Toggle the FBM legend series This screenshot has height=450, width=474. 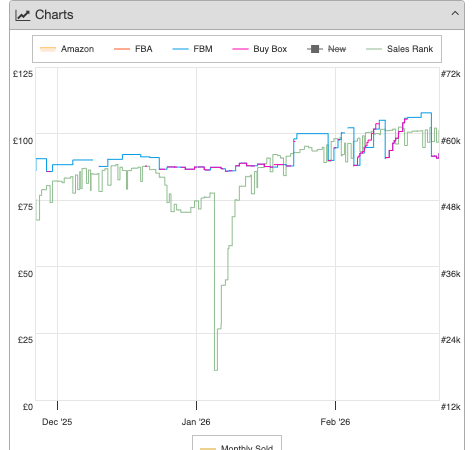pyautogui.click(x=192, y=49)
